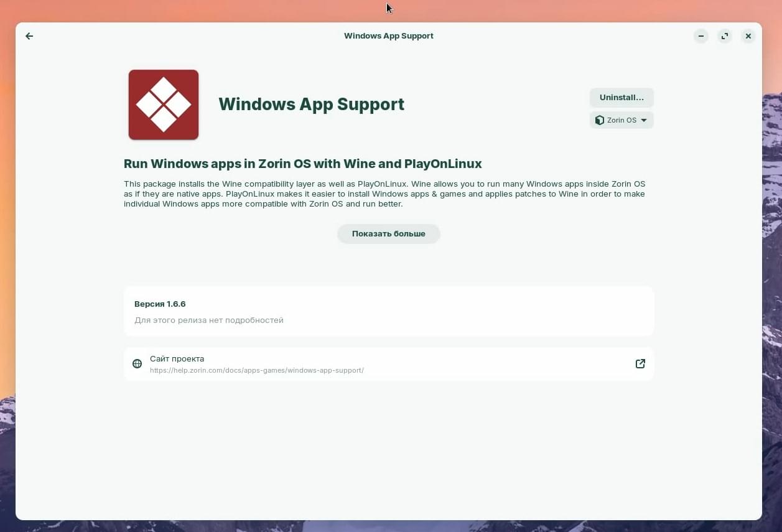This screenshot has width=782, height=532.
Task: Click the 'Windows App Support' app name heading
Action: pos(311,104)
